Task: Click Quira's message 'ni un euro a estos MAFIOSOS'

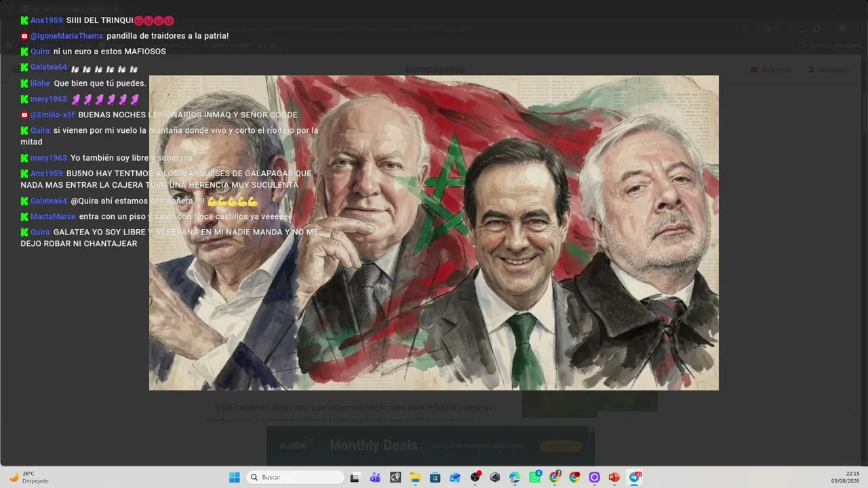Action: (109, 52)
